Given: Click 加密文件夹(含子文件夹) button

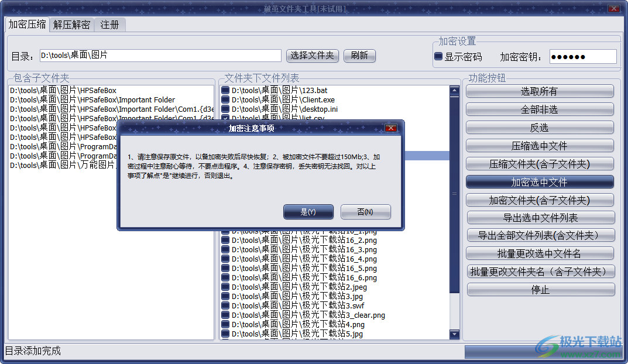Looking at the screenshot, I should tap(540, 200).
